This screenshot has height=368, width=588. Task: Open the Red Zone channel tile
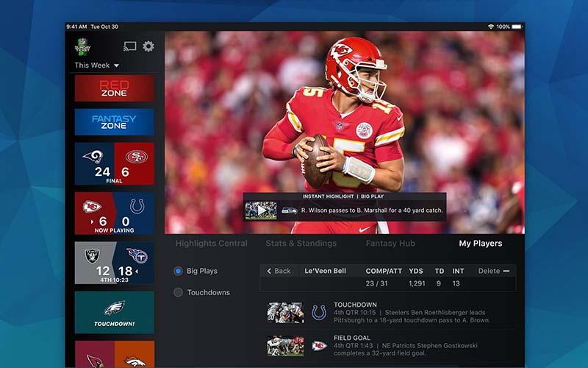[115, 88]
